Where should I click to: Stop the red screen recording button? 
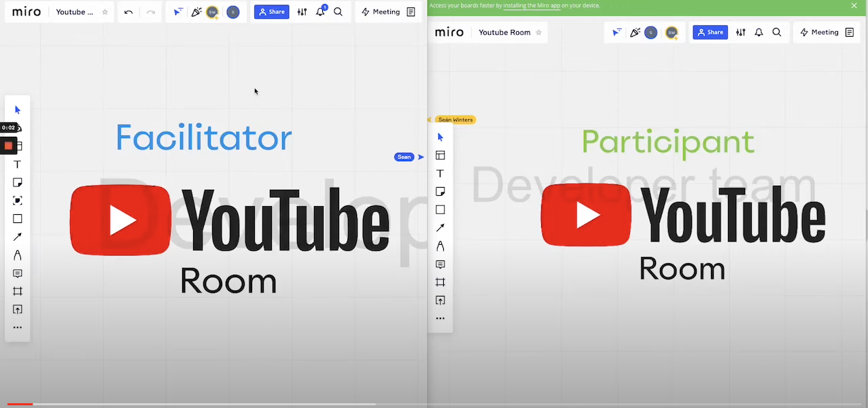(8, 146)
